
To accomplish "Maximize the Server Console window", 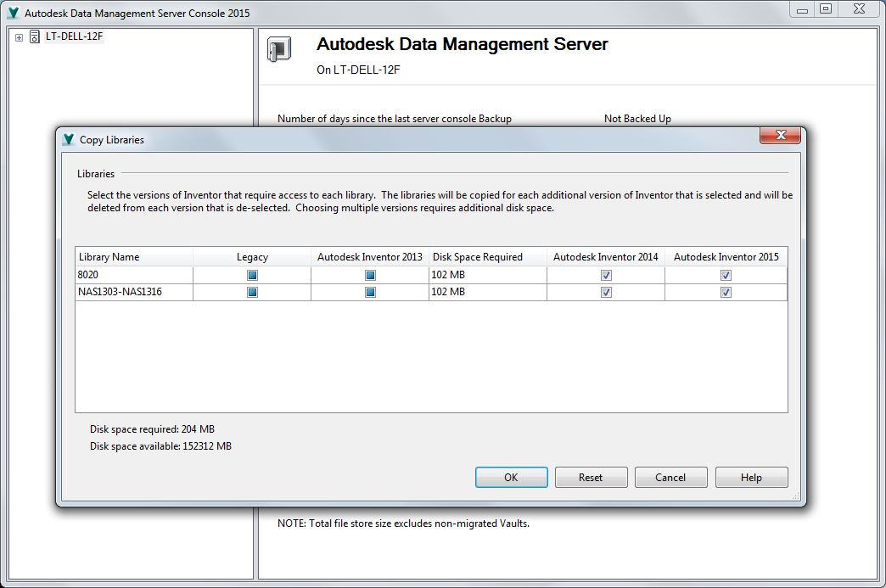I will point(826,9).
